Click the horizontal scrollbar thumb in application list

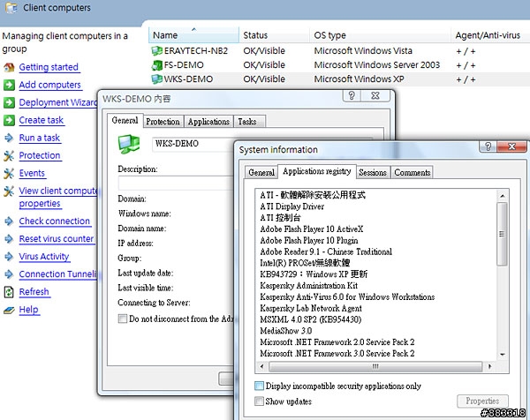[375, 366]
